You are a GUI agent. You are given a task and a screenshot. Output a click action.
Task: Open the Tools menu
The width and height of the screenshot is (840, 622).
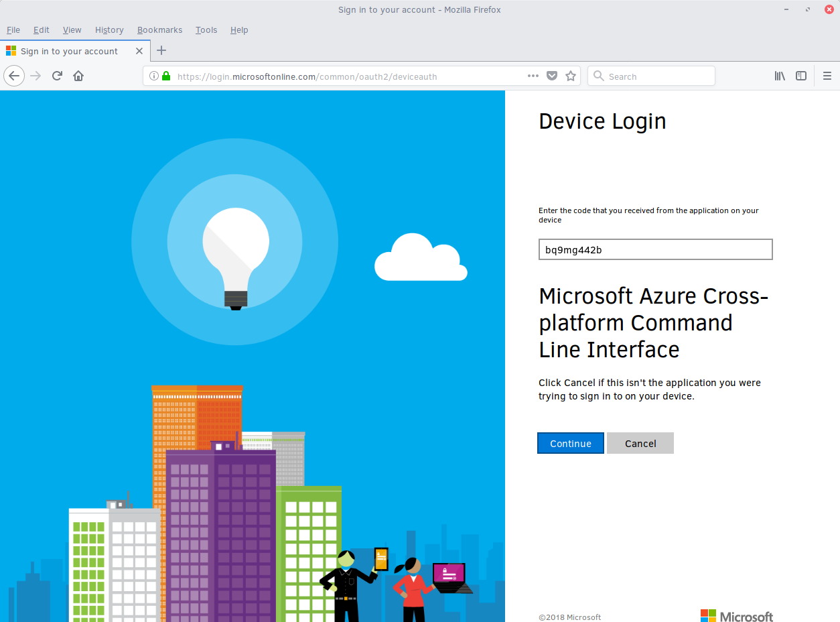(206, 29)
